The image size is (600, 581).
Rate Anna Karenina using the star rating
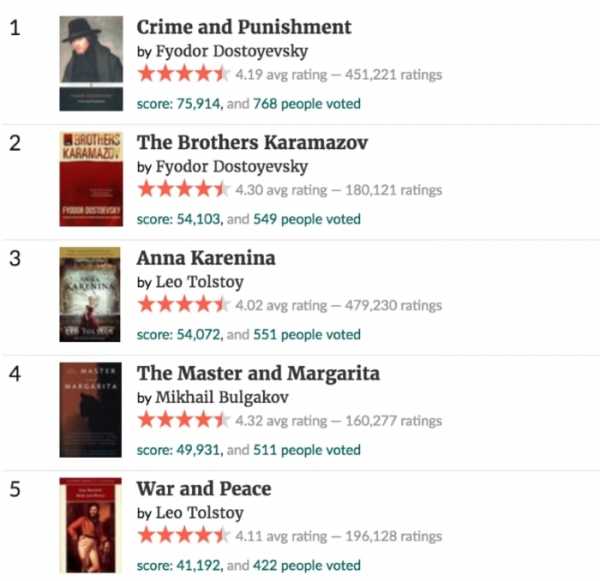point(184,305)
